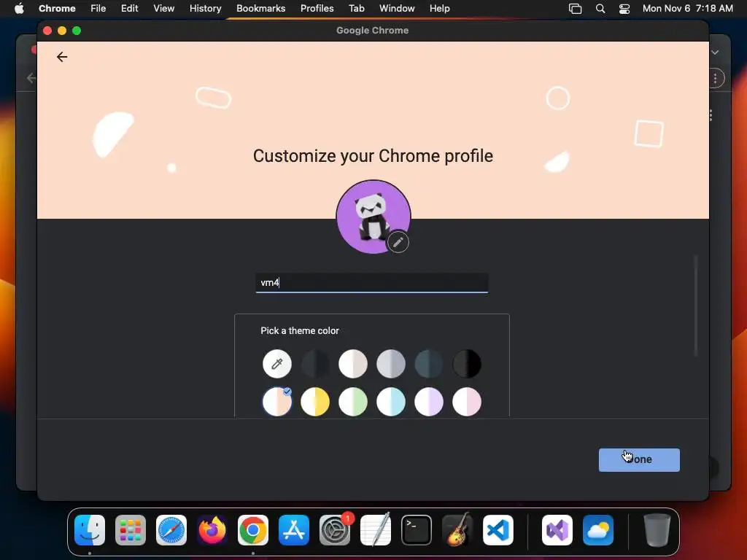Open Google Chrome from the dock
Image resolution: width=747 pixels, height=560 pixels.
click(253, 530)
